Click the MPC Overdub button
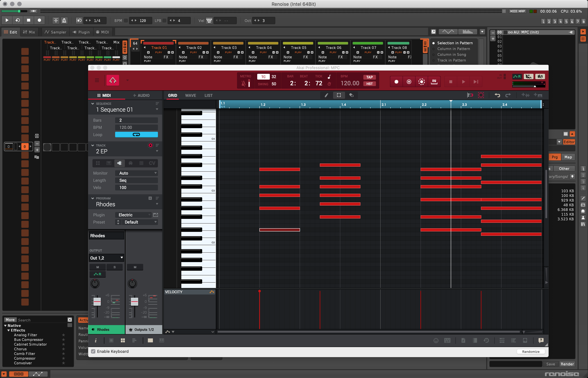 click(409, 82)
